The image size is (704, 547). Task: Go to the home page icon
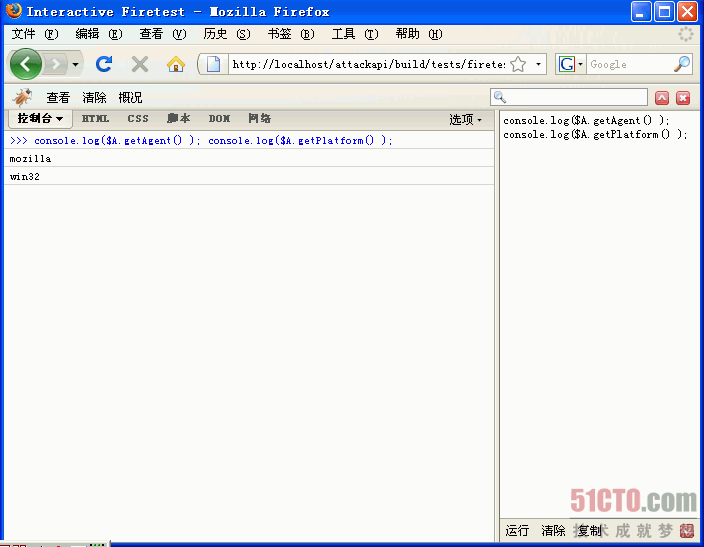point(176,64)
